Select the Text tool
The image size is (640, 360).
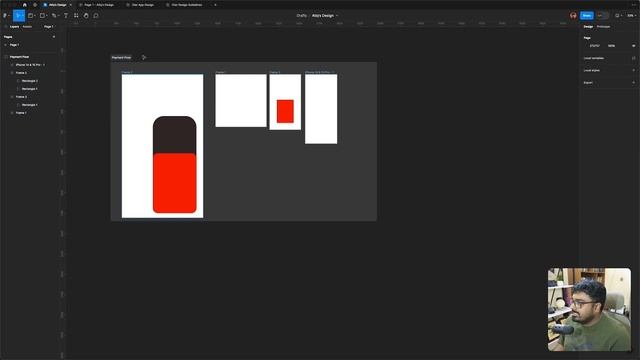[66, 16]
